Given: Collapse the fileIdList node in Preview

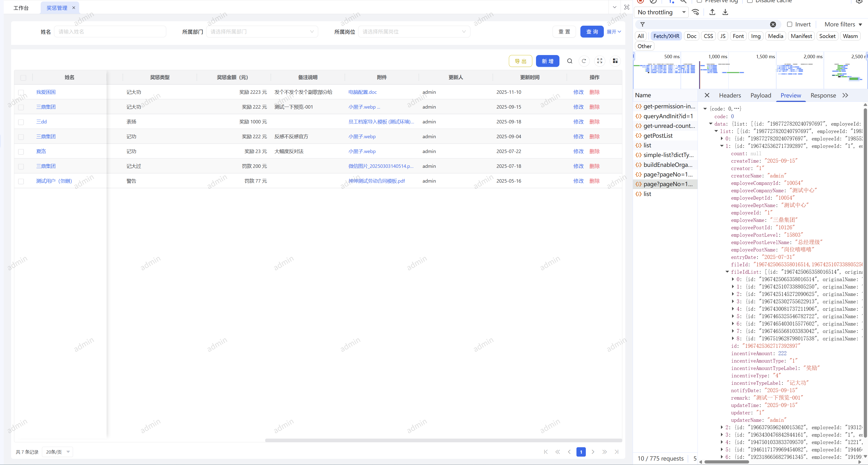Looking at the screenshot, I should [x=727, y=272].
